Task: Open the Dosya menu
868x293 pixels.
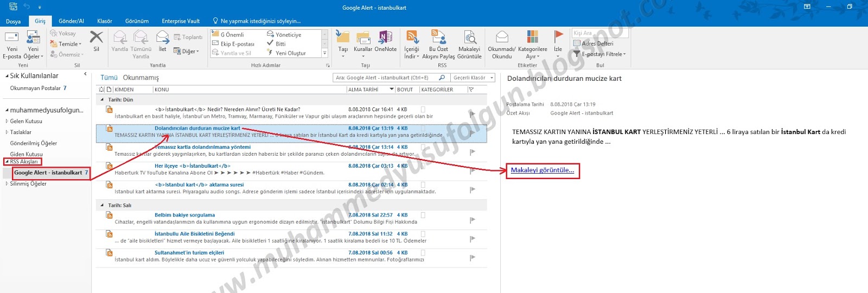Action: (x=14, y=21)
